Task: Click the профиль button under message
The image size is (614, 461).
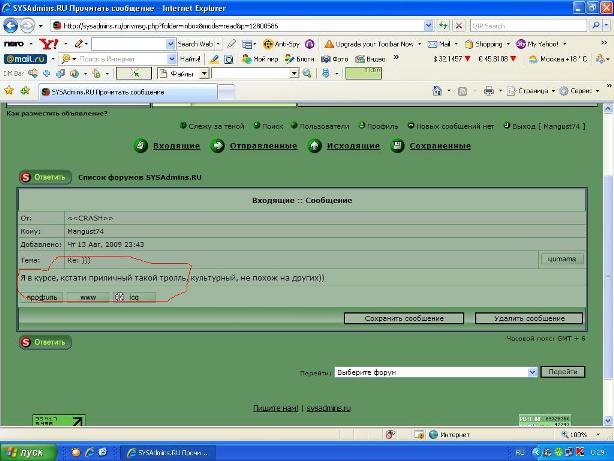Action: [x=42, y=297]
